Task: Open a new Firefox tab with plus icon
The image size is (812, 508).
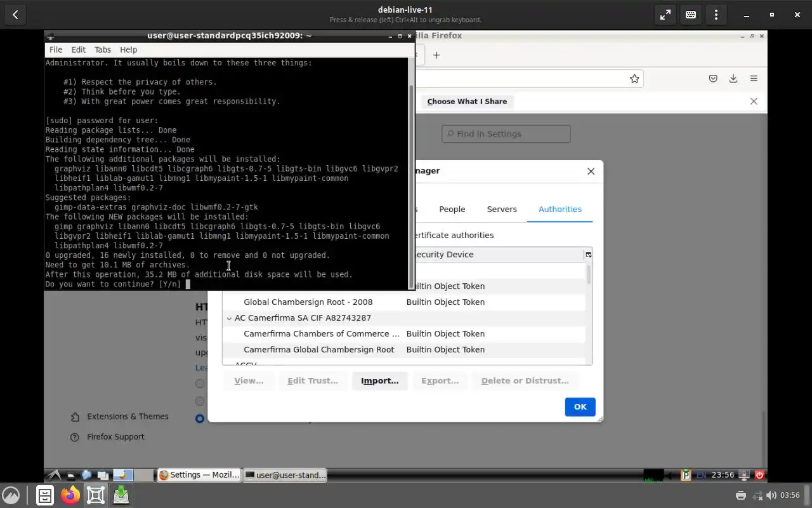Action: click(436, 55)
